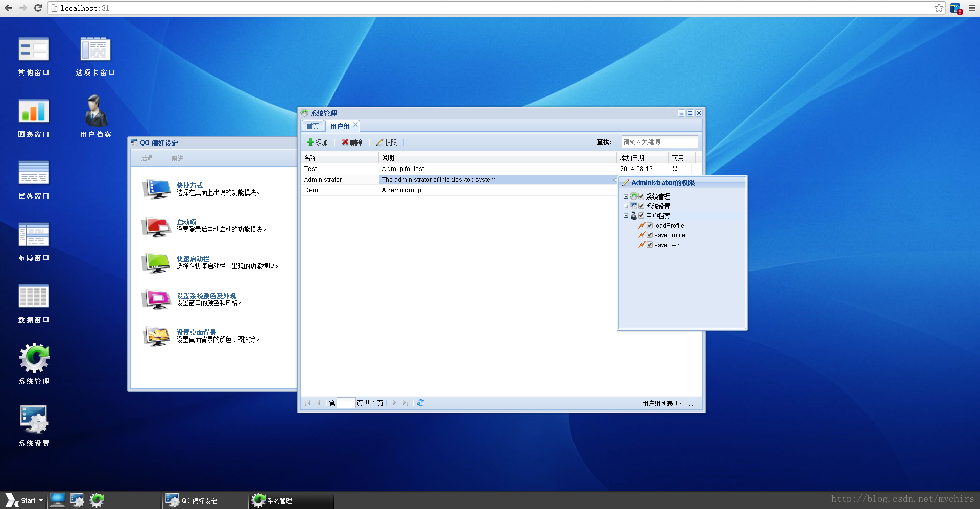Switch to the 首页 tab
The width and height of the screenshot is (980, 509).
313,126
